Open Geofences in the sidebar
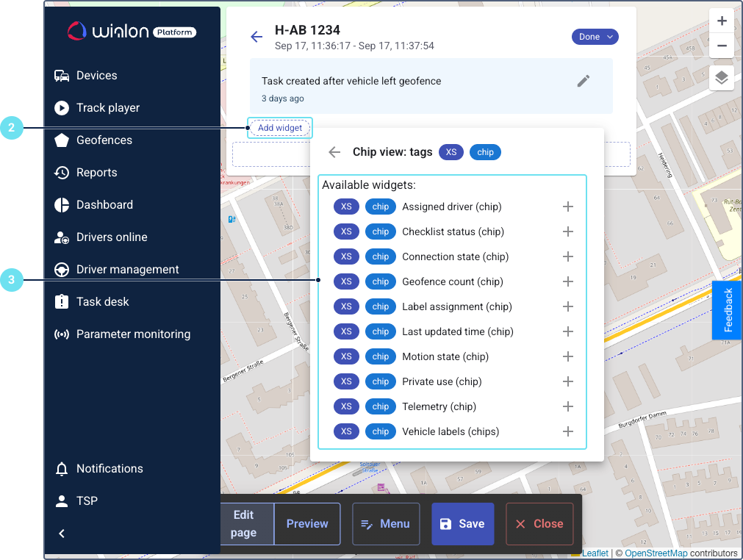 click(104, 140)
